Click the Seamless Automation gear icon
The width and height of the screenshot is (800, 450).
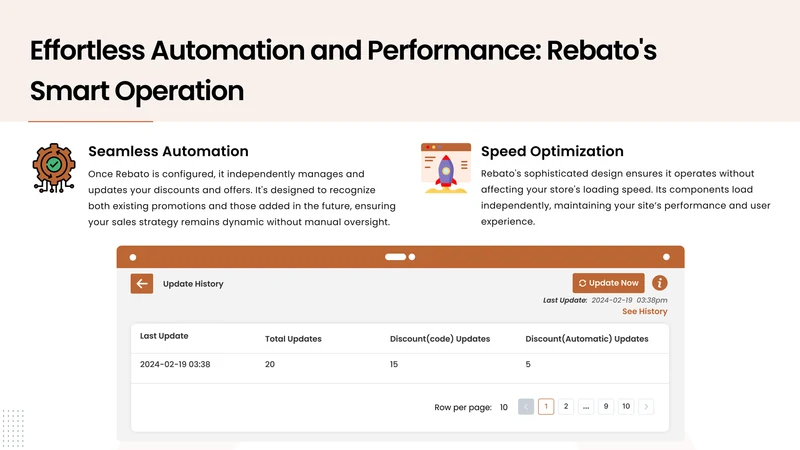tap(54, 168)
